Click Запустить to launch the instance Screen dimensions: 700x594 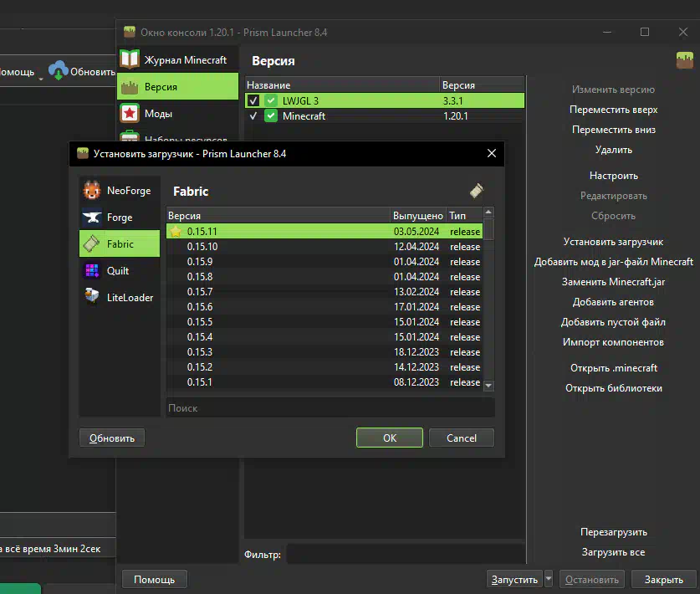514,579
